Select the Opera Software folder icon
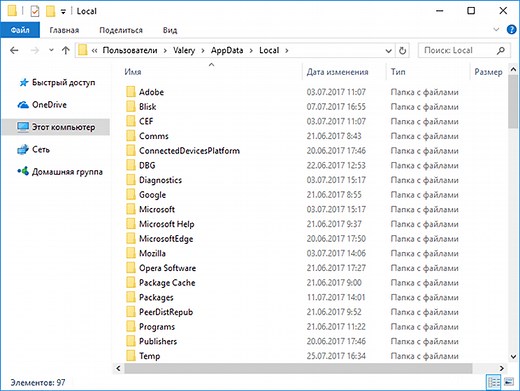 [131, 268]
